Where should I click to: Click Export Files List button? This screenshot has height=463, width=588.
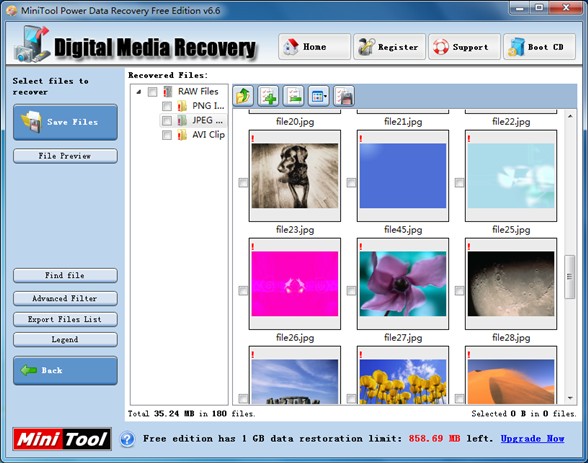65,319
